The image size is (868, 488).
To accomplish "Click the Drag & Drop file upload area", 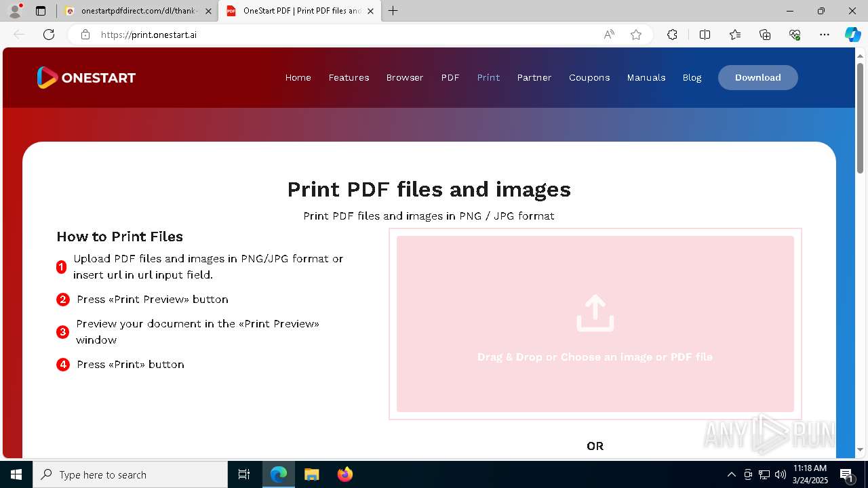I will pyautogui.click(x=595, y=324).
